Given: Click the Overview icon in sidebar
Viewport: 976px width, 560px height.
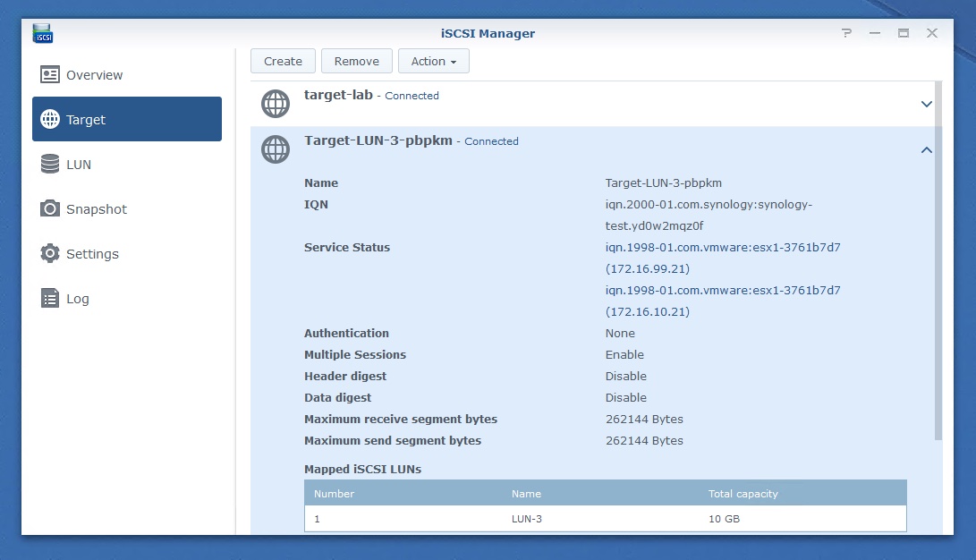Looking at the screenshot, I should coord(50,75).
